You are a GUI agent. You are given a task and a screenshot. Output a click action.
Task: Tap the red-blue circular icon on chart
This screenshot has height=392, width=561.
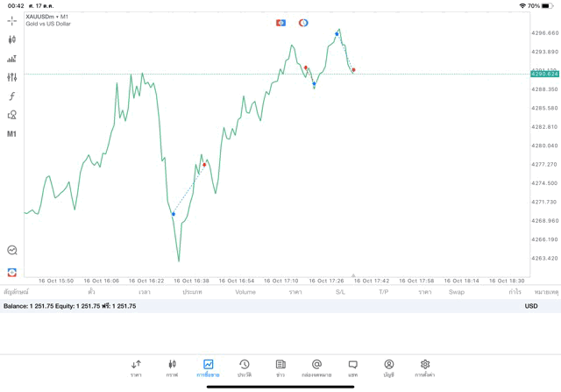[x=303, y=23]
